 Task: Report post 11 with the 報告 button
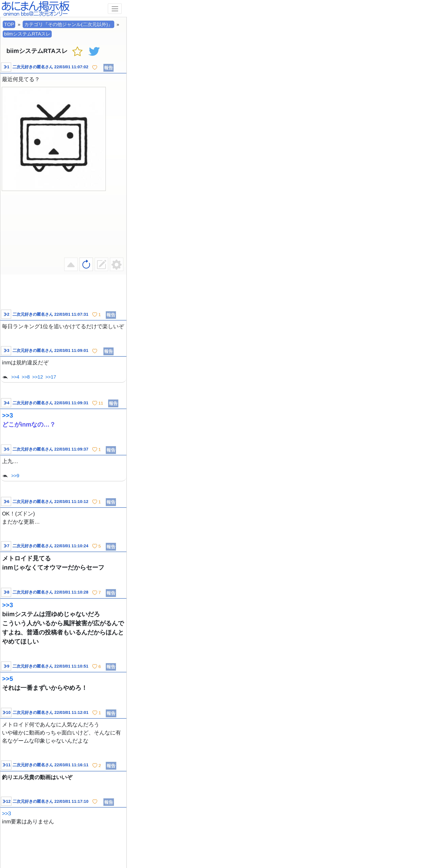click(x=111, y=766)
